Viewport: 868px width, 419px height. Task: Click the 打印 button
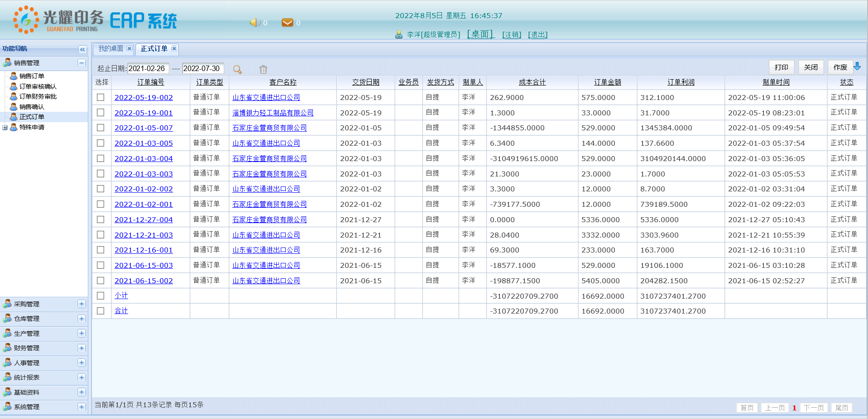tap(781, 67)
